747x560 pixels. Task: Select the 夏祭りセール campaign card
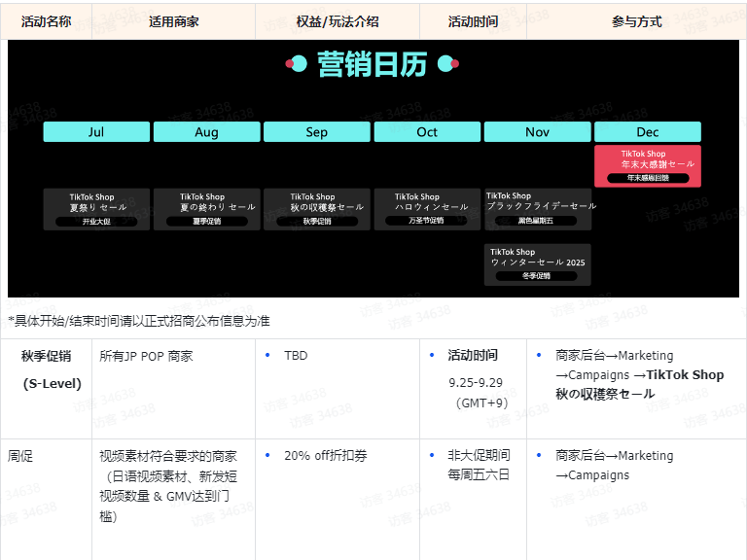click(96, 210)
